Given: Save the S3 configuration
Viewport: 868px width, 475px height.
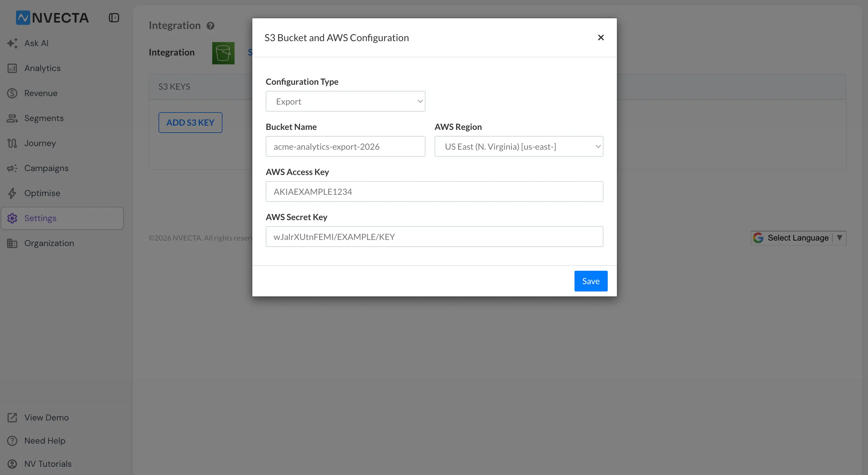Looking at the screenshot, I should click(x=591, y=281).
